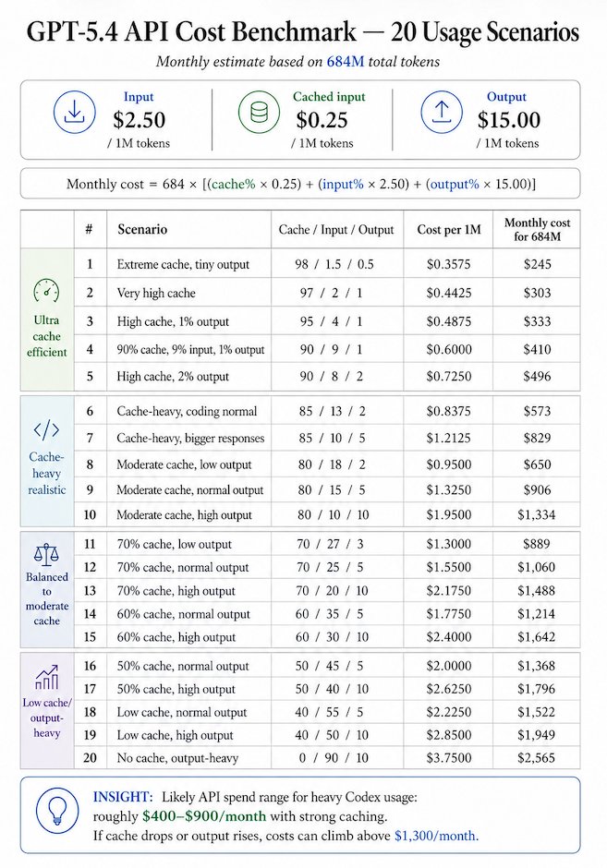Click the monthly cost '$2,565'

(536, 758)
